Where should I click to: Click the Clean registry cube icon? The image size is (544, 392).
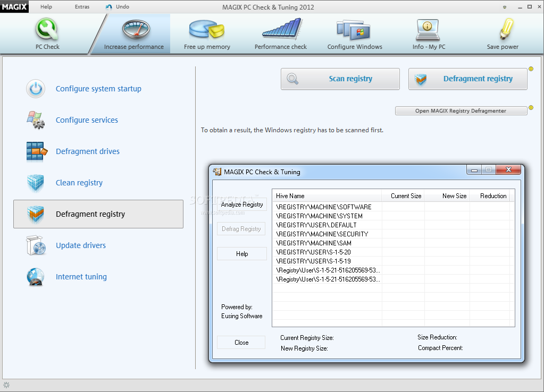click(36, 183)
